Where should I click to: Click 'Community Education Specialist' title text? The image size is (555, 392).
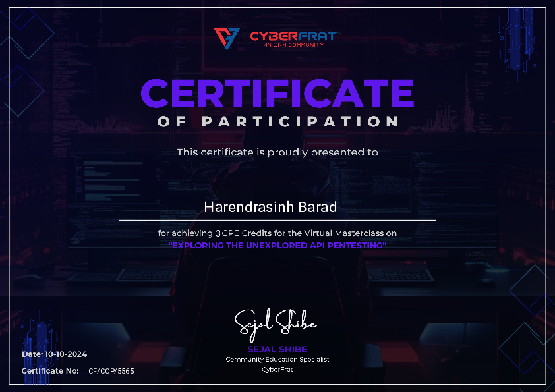(x=277, y=360)
